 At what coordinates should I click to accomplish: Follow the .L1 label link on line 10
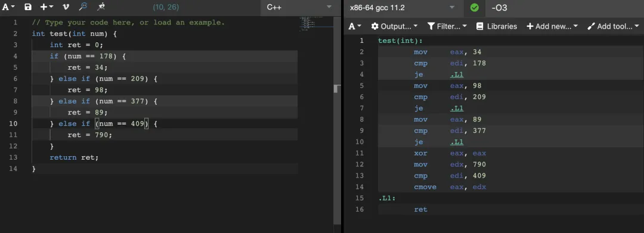click(457, 142)
